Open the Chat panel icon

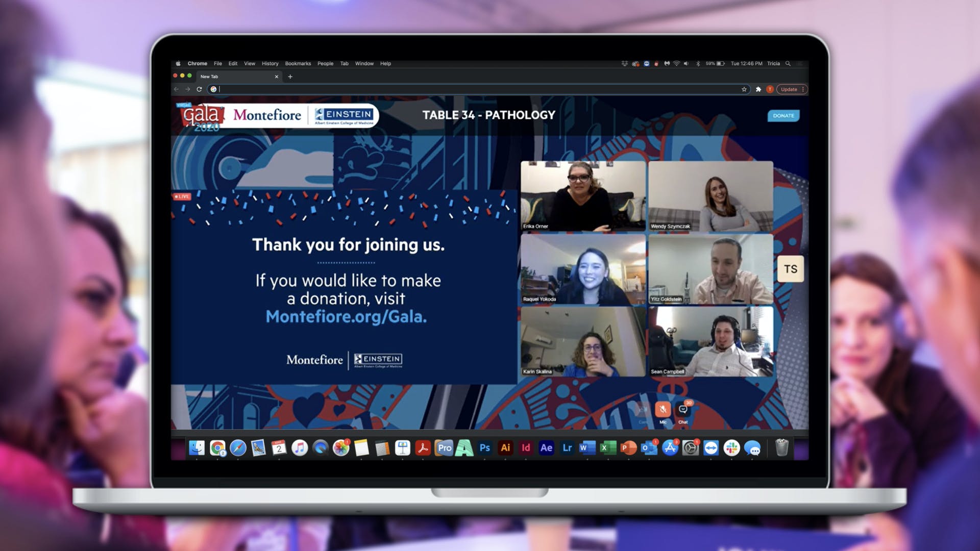(683, 409)
